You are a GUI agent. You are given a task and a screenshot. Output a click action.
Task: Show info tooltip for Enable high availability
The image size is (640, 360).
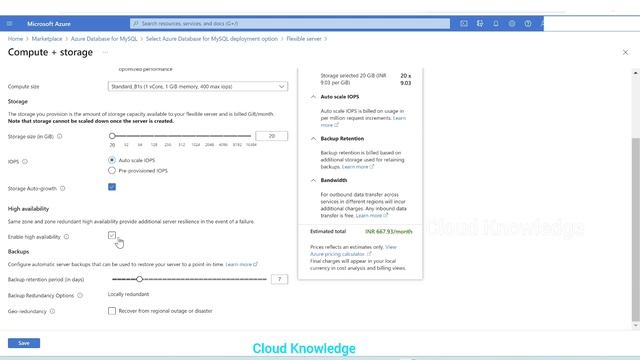coord(66,237)
